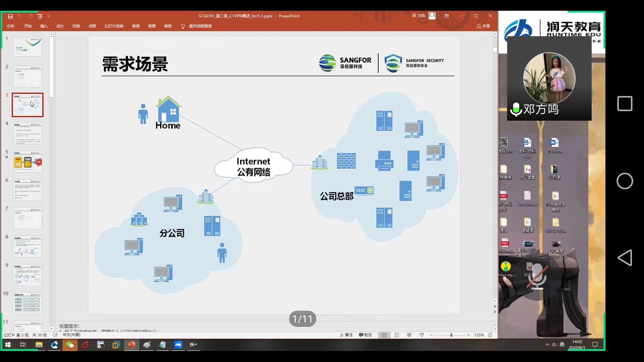The image size is (644, 362).
Task: Open the 插入 (Insert) ribbon tab
Action: click(44, 26)
